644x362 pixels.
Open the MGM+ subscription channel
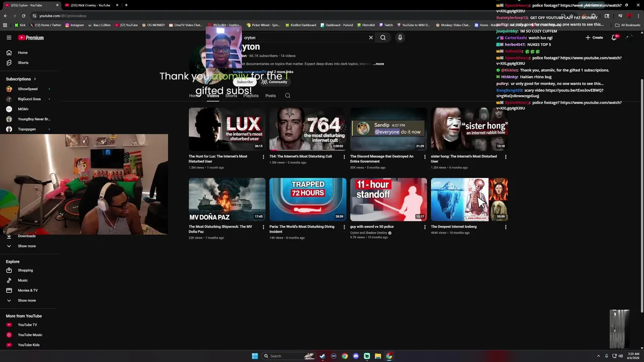click(23, 109)
